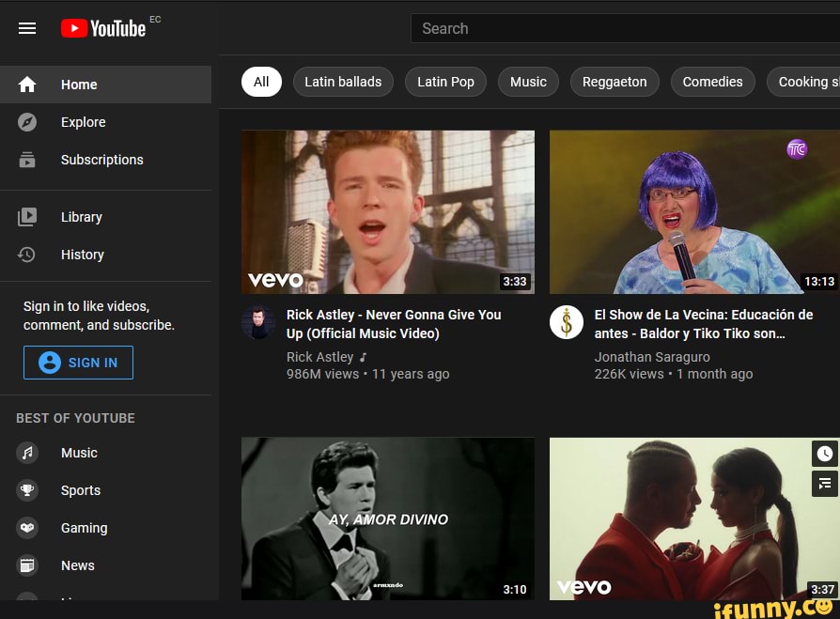This screenshot has height=619, width=840.
Task: Select the Reggaeton filter chip
Action: (x=614, y=82)
